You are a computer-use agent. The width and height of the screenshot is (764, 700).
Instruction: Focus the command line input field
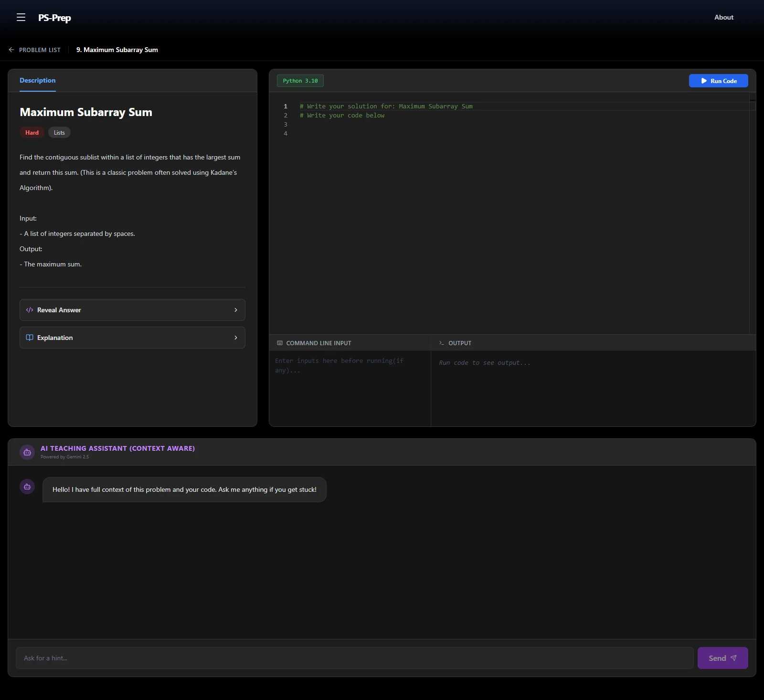click(x=350, y=388)
